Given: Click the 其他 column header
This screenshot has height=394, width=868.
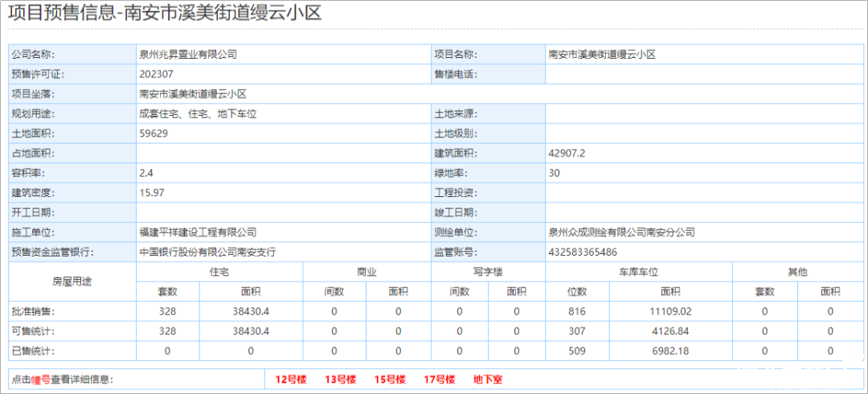Looking at the screenshot, I should [797, 272].
